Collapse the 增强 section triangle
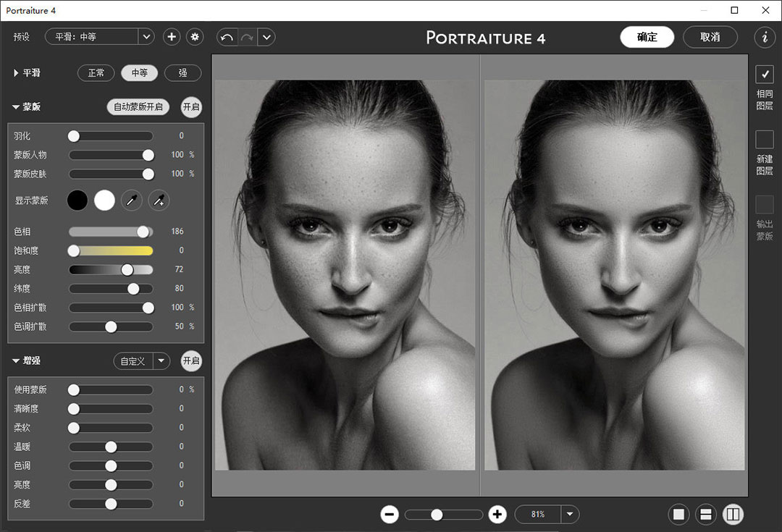Screen dimensions: 782x532 pyautogui.click(x=15, y=360)
